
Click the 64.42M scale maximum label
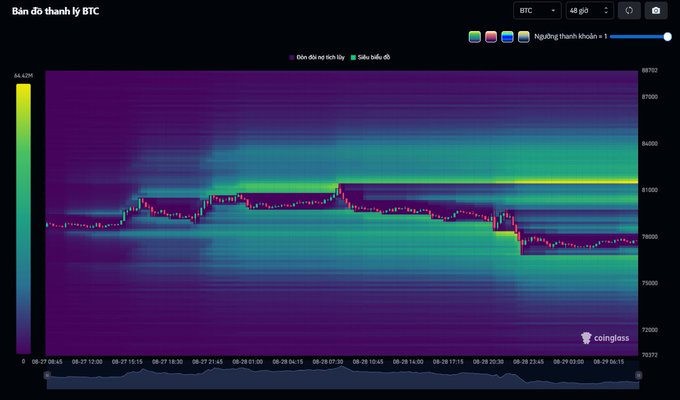[23, 76]
